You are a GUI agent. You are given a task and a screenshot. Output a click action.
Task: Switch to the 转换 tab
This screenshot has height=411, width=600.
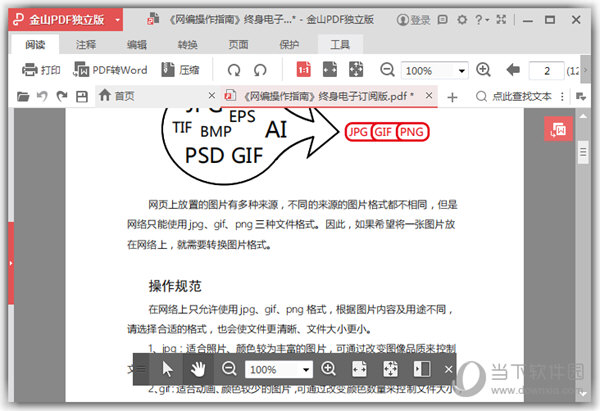point(188,45)
